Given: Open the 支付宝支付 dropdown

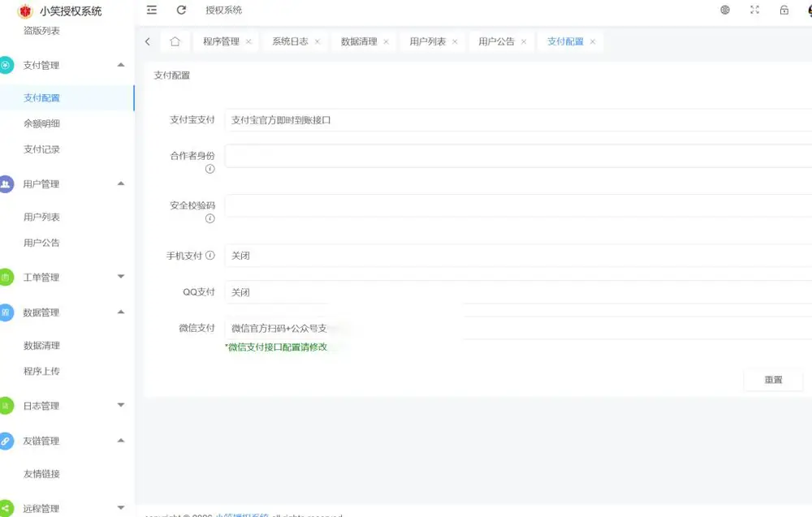Looking at the screenshot, I should (x=518, y=120).
